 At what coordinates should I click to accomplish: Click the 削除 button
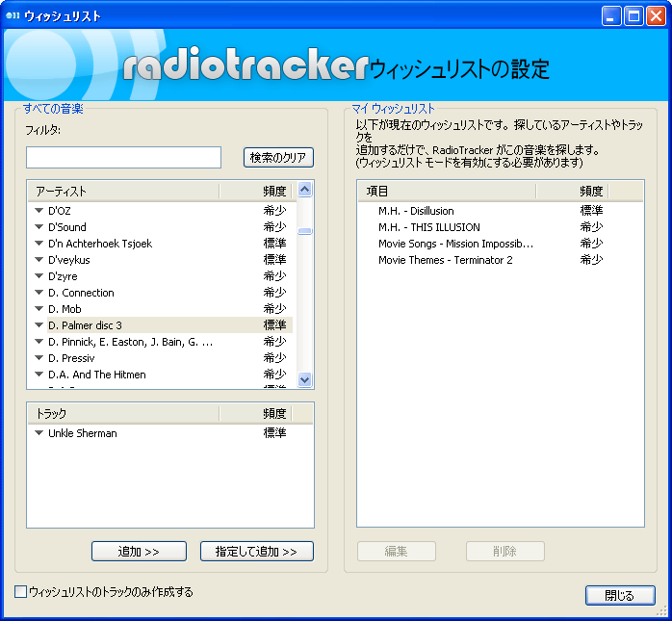(x=505, y=551)
